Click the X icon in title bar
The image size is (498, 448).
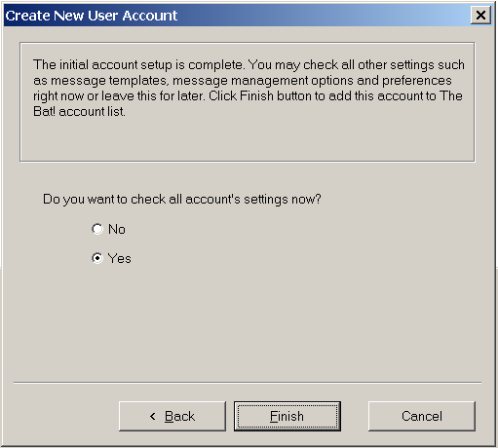click(x=480, y=15)
